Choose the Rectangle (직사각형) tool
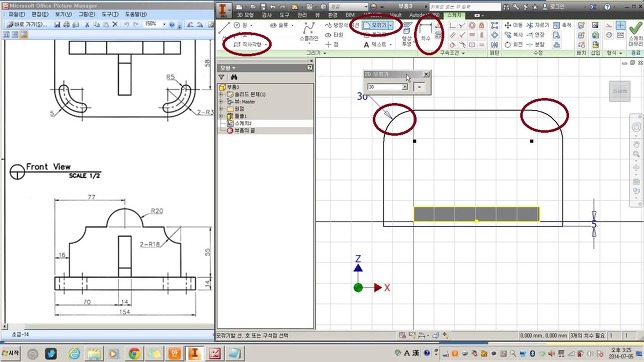The width and height of the screenshot is (644, 362). coord(248,44)
